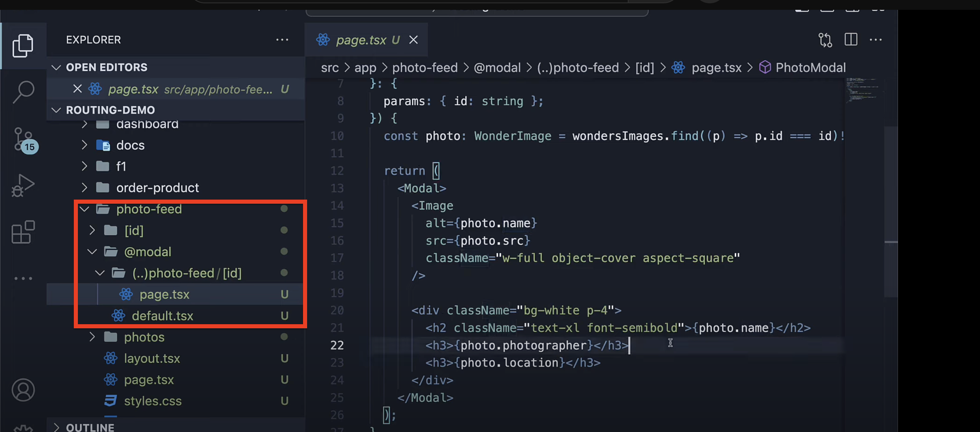Screen dimensions: 980x432
Task: Click "</Modal>" closing tag on line 25
Action: point(425,398)
